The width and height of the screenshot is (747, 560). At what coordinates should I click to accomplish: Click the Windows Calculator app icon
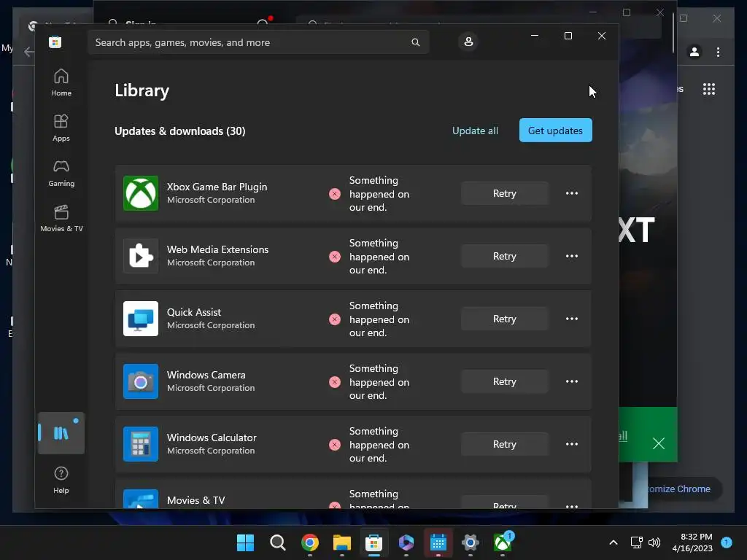click(x=141, y=444)
